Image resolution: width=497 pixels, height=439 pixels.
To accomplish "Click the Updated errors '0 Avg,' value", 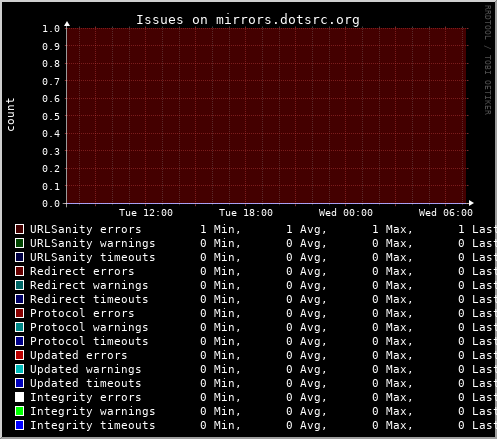I will tap(306, 355).
